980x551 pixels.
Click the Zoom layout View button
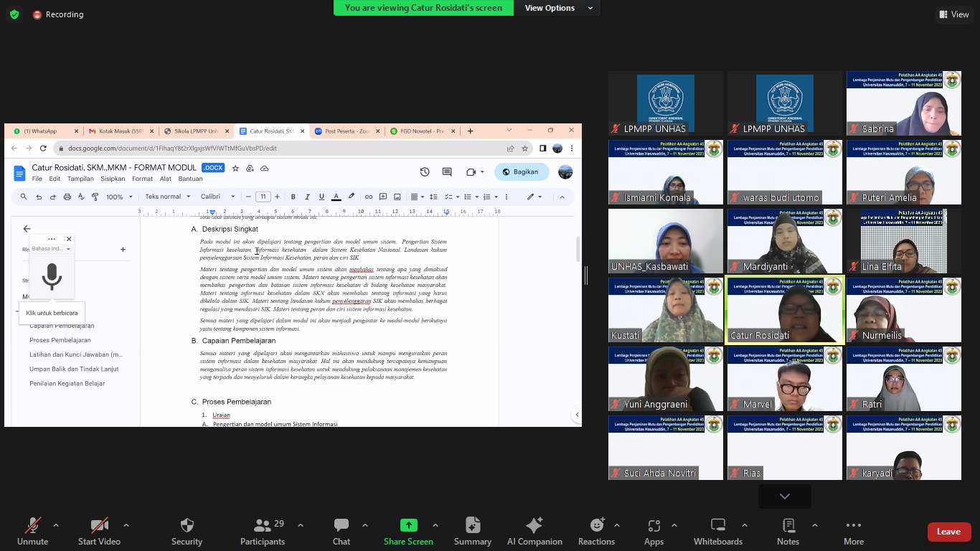point(953,14)
